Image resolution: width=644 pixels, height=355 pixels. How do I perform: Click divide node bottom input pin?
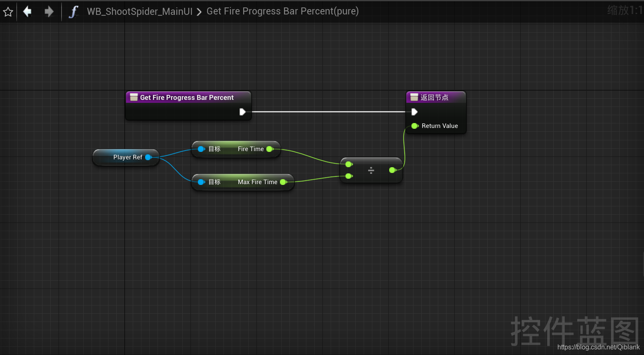click(x=349, y=176)
